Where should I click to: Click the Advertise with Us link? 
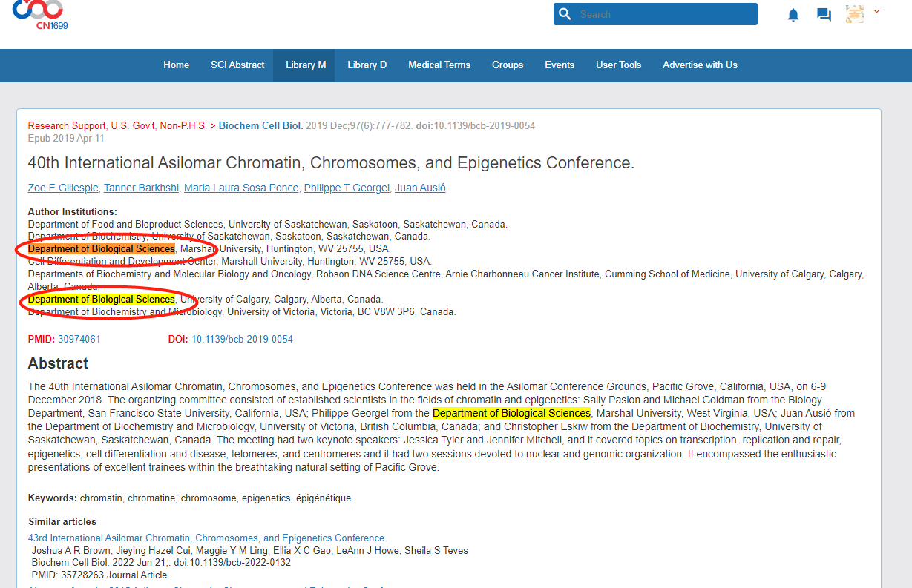click(x=700, y=65)
